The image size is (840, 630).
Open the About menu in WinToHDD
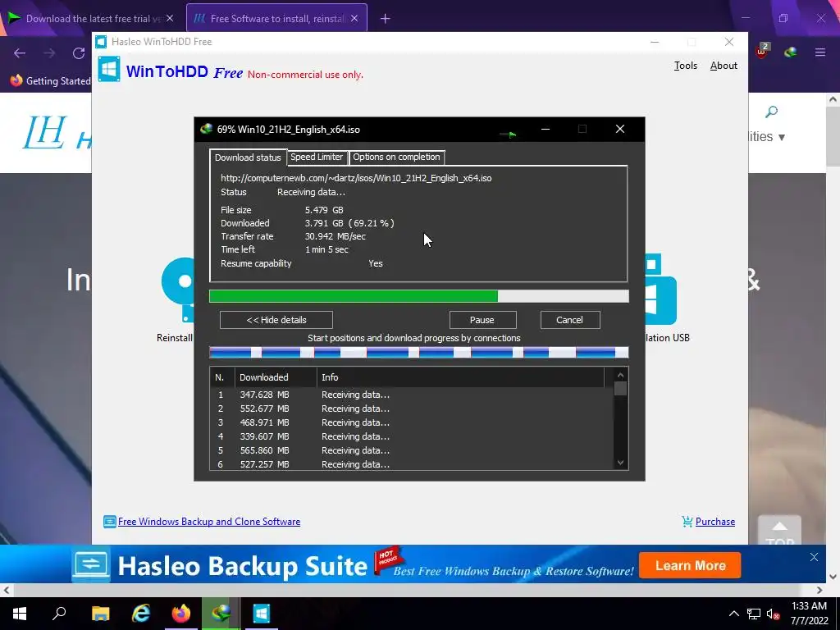tap(724, 66)
